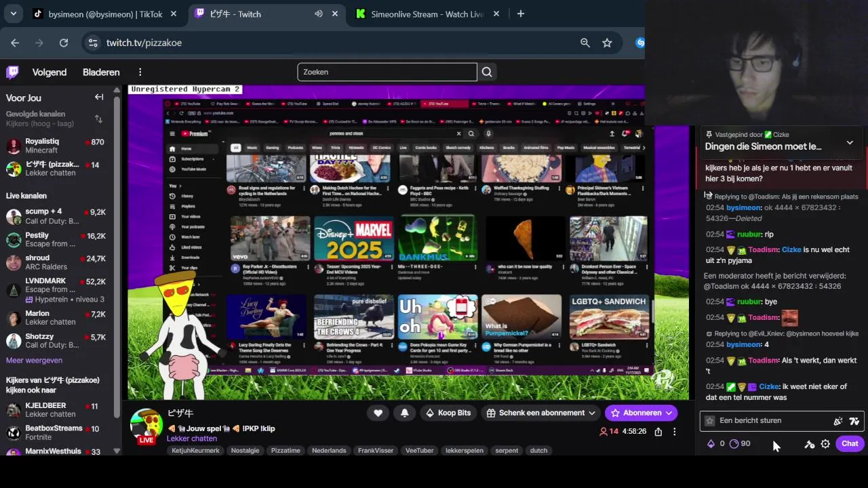Click the VeeTuber tag
This screenshot has height=488, width=868.
pyautogui.click(x=419, y=450)
